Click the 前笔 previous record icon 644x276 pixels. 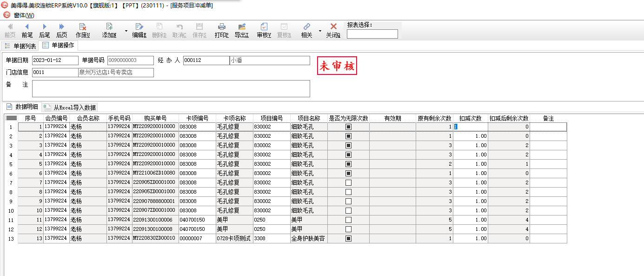[27, 31]
